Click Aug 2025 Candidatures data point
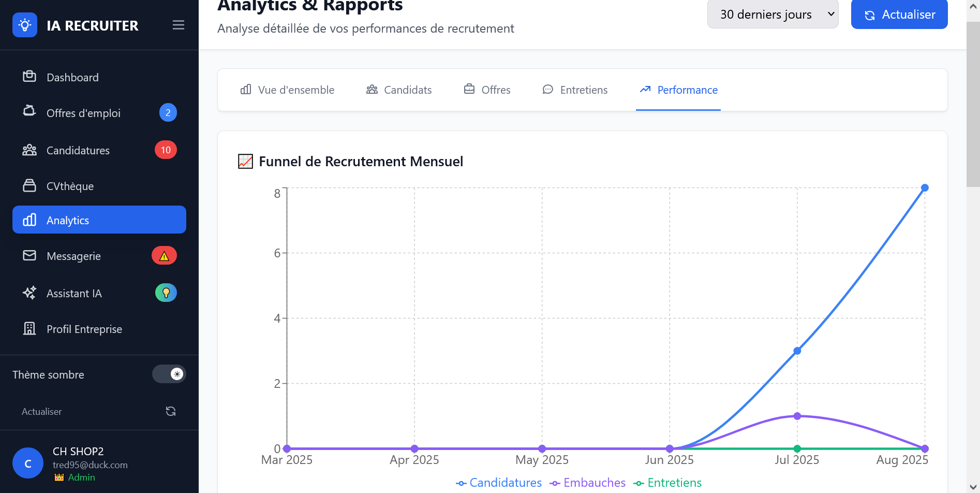980x493 pixels. click(925, 188)
